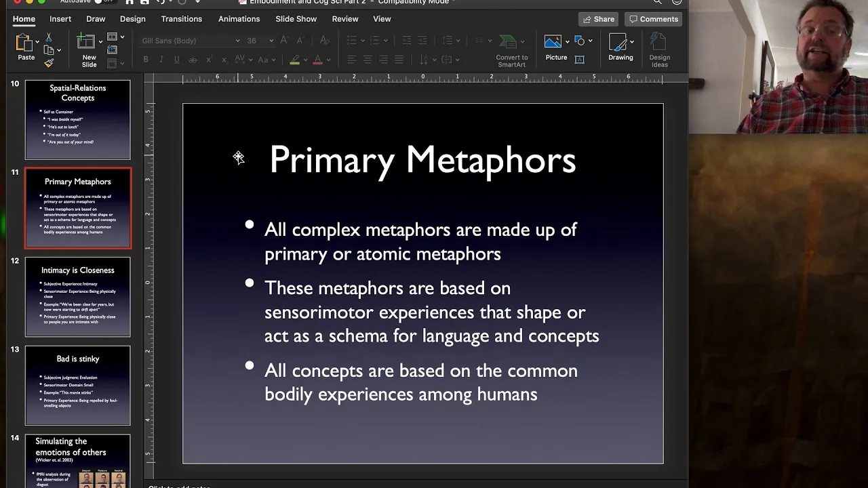
Task: Open the Review tab
Action: point(345,19)
